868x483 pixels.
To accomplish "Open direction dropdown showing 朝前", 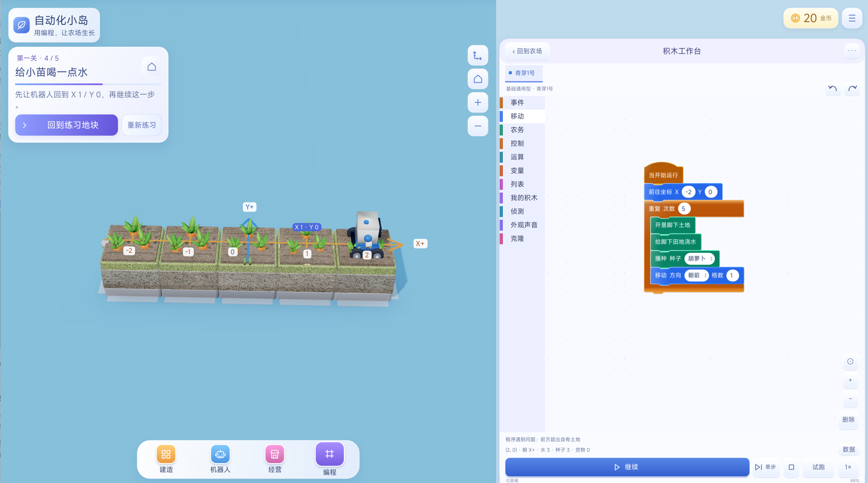I will tap(696, 275).
